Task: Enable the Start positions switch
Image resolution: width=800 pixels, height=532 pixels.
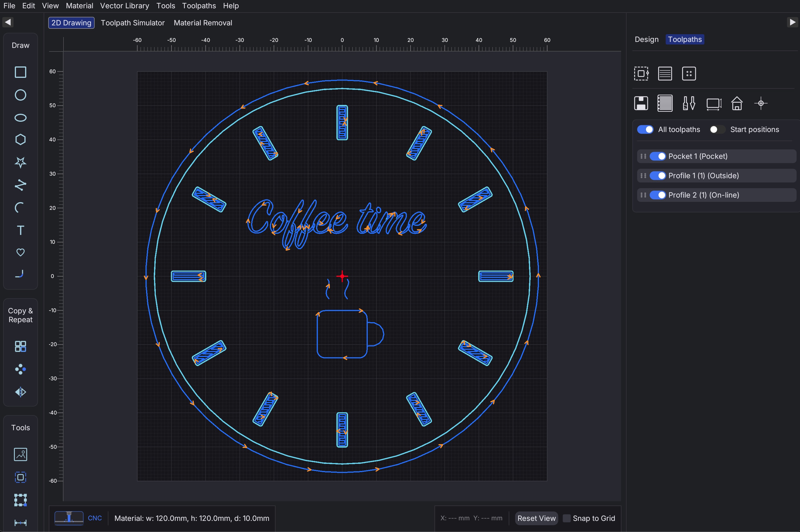Action: click(x=717, y=129)
